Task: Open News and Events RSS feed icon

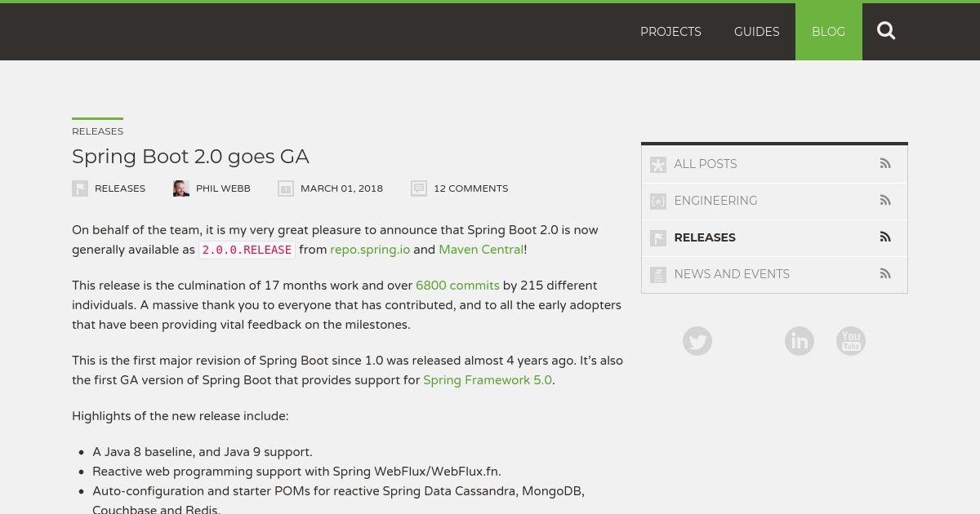Action: pyautogui.click(x=885, y=274)
